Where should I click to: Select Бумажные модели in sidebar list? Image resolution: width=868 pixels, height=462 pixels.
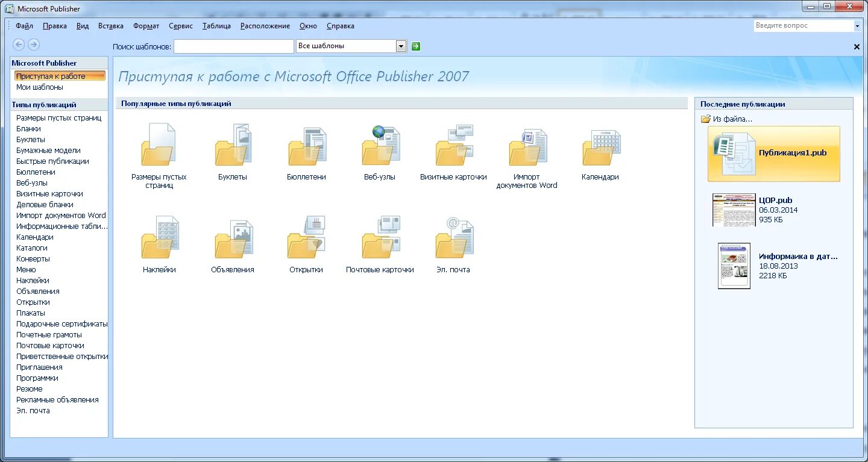[48, 150]
